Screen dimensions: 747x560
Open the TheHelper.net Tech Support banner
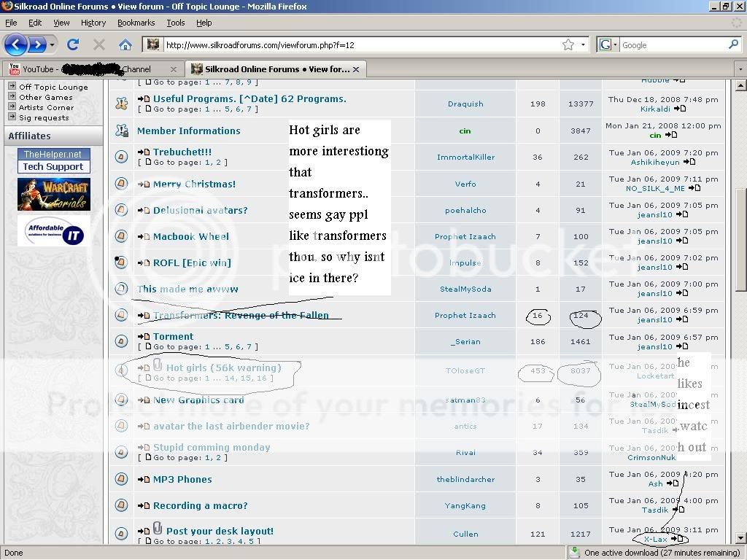(x=54, y=160)
